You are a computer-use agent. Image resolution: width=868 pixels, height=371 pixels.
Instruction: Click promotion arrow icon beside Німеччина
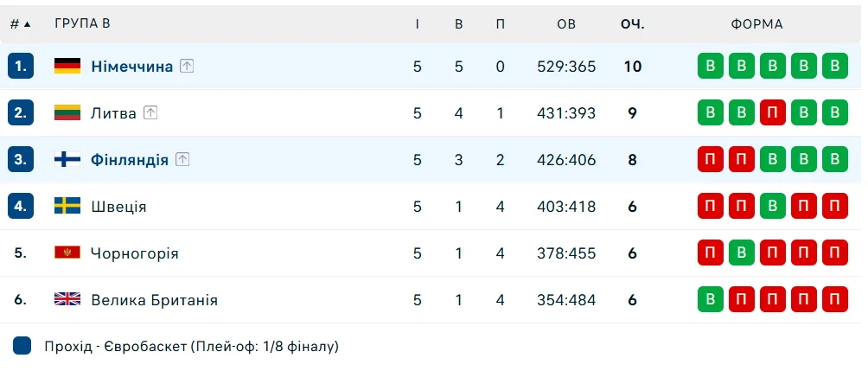point(187,67)
